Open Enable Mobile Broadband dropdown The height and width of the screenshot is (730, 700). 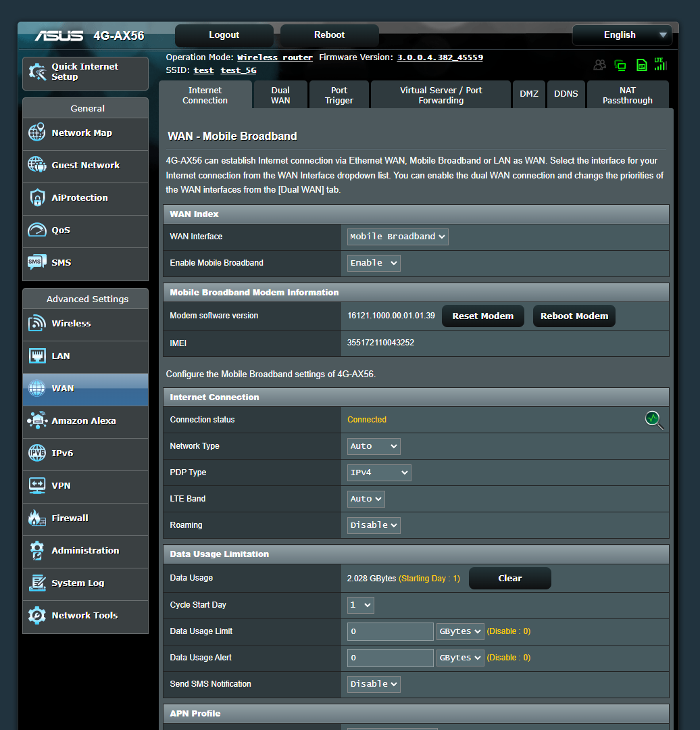[374, 263]
